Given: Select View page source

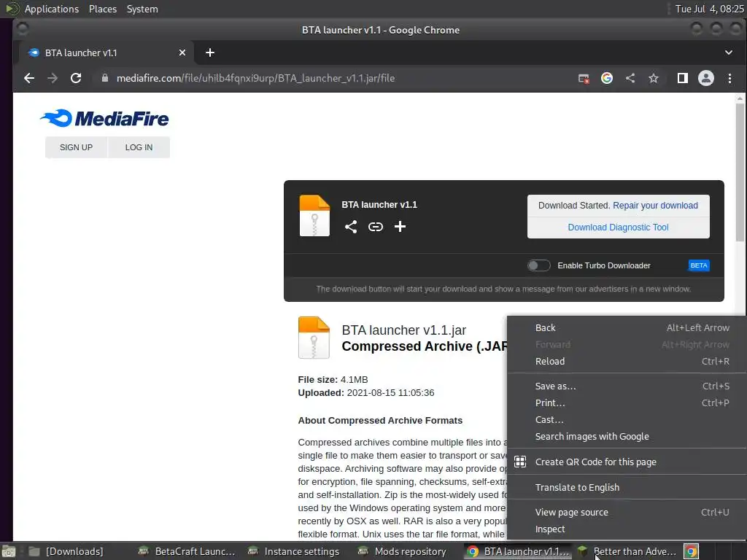Looking at the screenshot, I should point(627,513).
